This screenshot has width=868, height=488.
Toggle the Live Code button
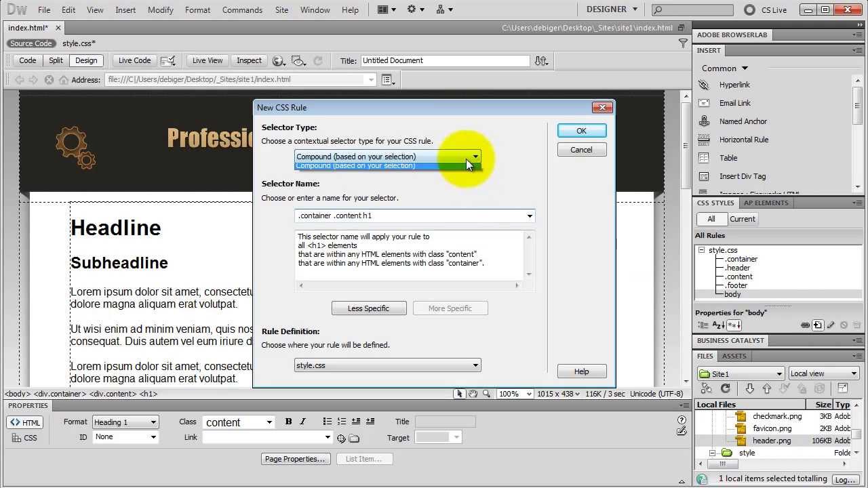point(135,60)
